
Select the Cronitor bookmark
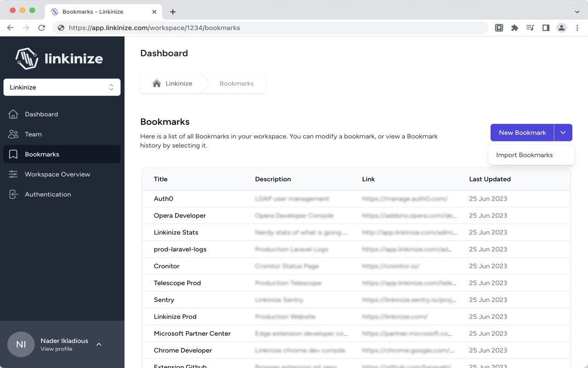pyautogui.click(x=356, y=266)
